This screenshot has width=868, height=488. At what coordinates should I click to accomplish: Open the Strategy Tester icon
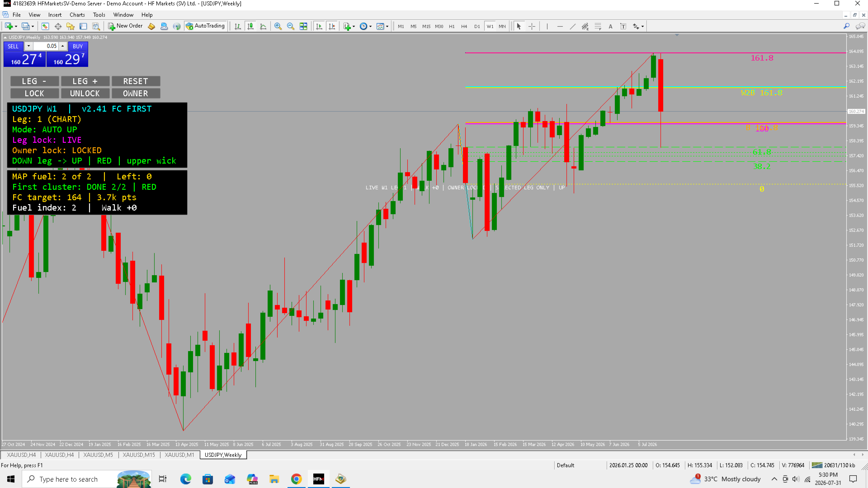point(96,26)
